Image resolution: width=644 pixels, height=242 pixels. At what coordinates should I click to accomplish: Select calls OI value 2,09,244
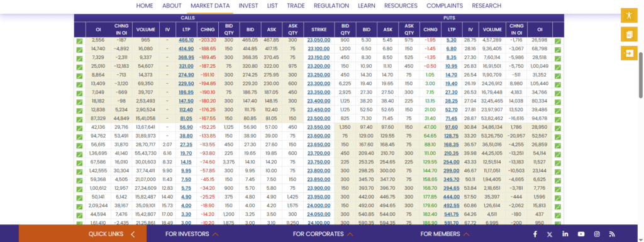pyautogui.click(x=98, y=206)
